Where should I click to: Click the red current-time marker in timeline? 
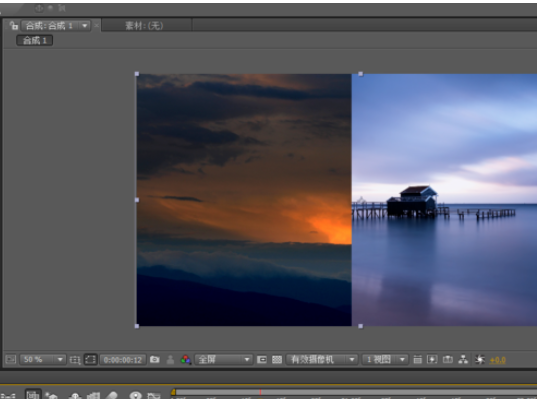click(260, 392)
